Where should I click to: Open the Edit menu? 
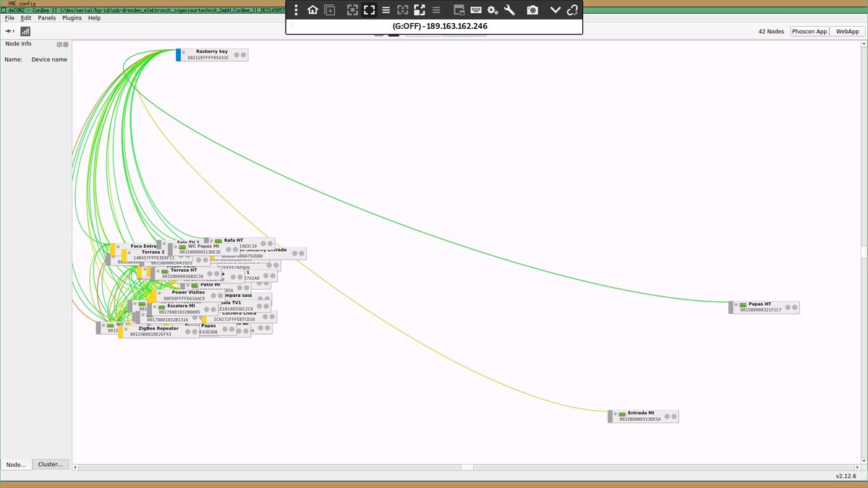coord(26,18)
